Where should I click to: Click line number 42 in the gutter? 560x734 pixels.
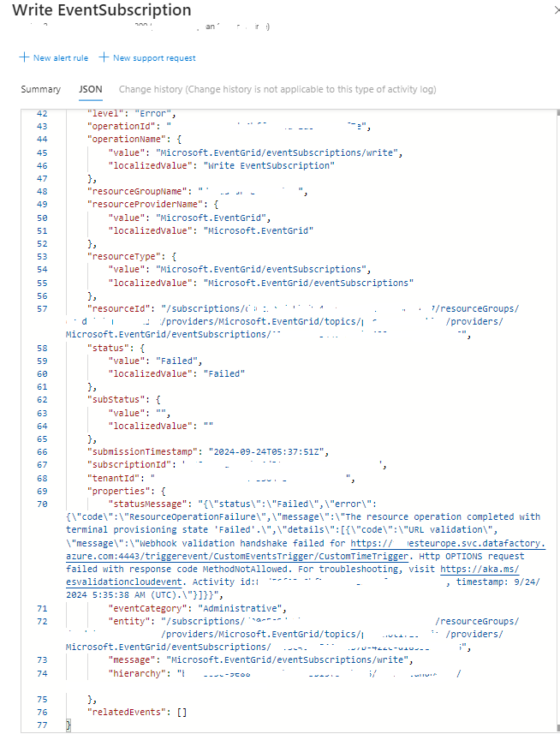[x=42, y=113]
